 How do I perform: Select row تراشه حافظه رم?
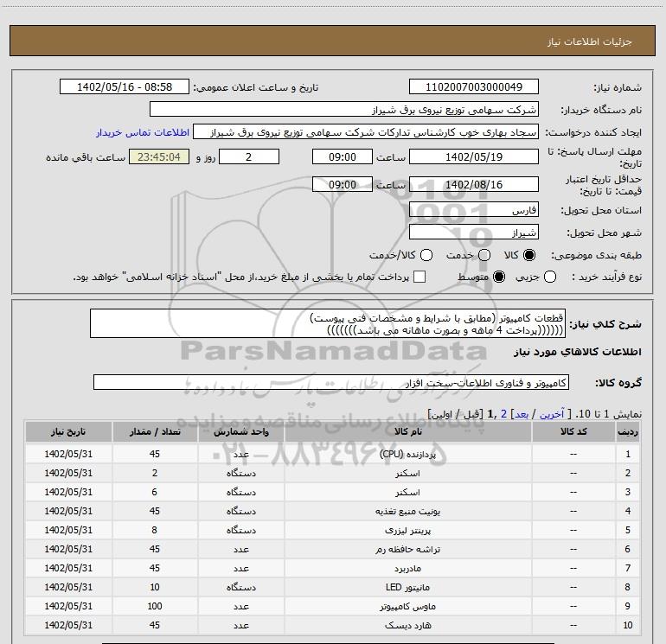tap(332, 549)
